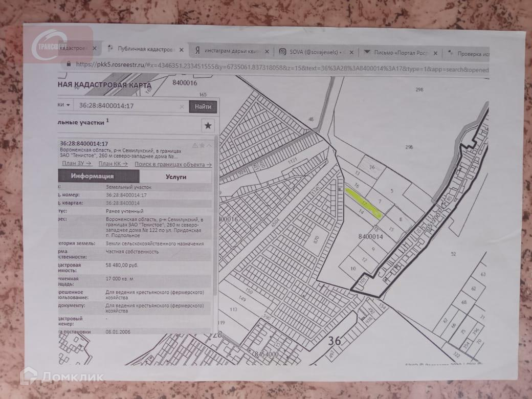This screenshot has height=399, width=532.
Task: Click the Yandex icon on the инстаграм tab
Action: 197,51
